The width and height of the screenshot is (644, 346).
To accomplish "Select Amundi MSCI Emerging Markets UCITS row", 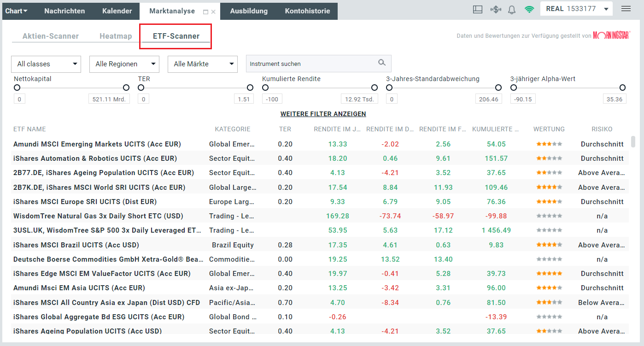I will (x=97, y=144).
